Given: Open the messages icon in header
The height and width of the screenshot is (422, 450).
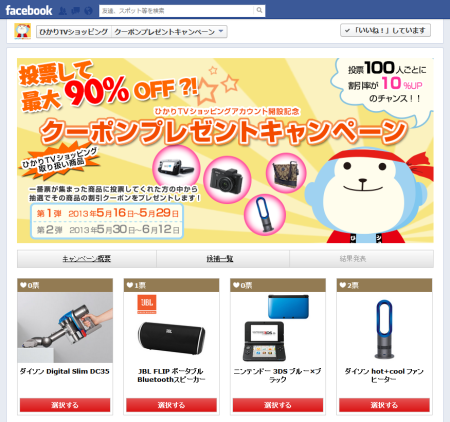Looking at the screenshot, I should (x=76, y=11).
